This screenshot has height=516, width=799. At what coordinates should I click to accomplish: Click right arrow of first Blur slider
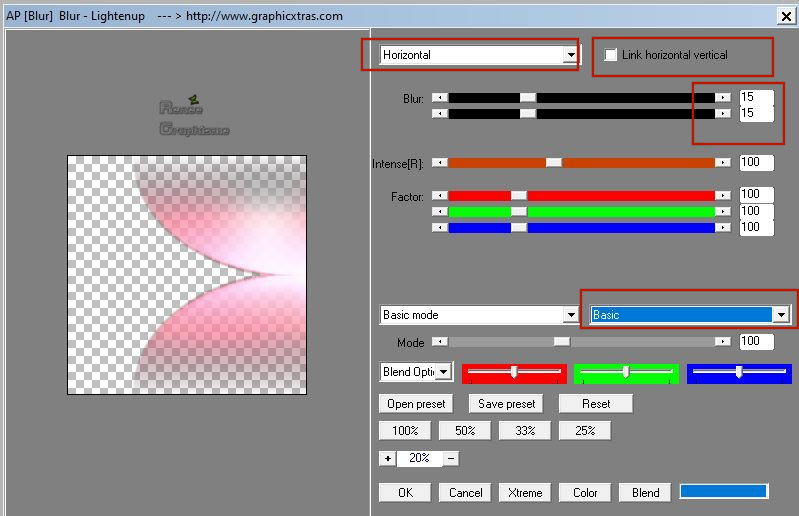pos(723,97)
